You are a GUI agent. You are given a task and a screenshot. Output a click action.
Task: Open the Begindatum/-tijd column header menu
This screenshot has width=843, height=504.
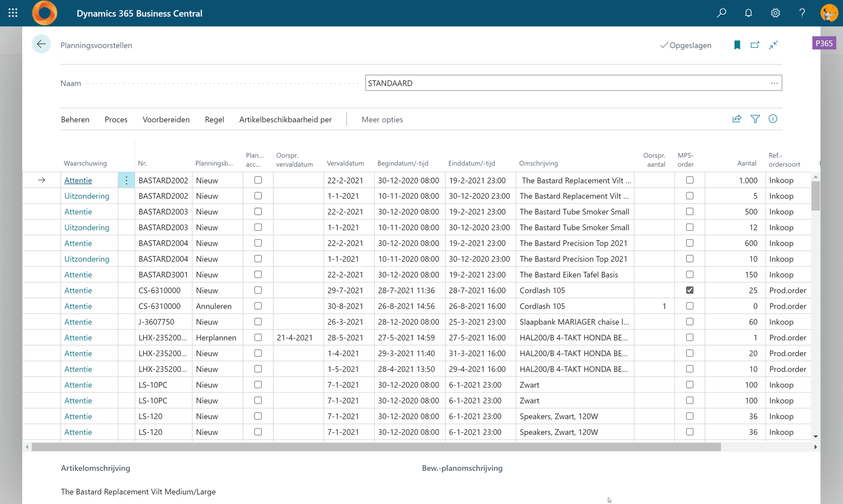point(403,163)
